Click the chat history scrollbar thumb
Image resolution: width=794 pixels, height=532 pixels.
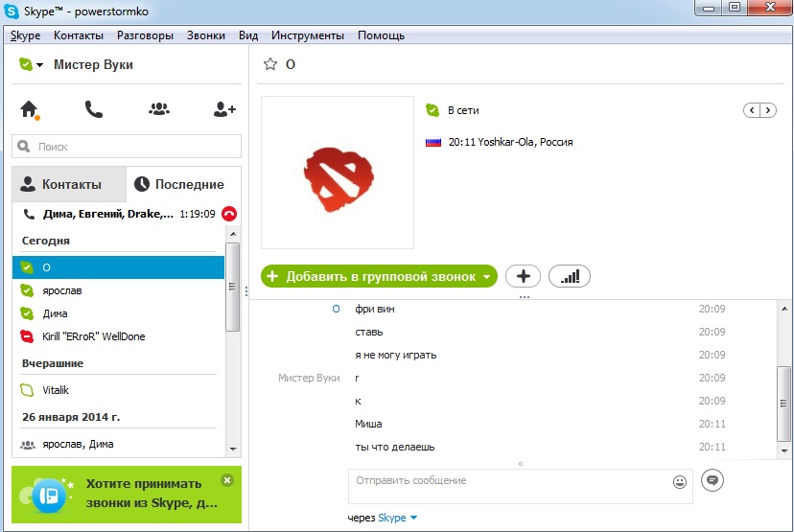tap(783, 404)
